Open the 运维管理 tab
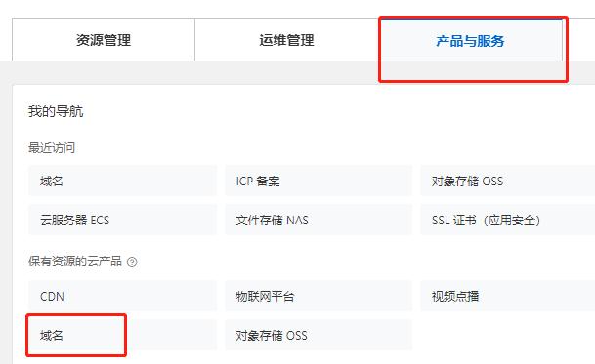 pos(286,39)
